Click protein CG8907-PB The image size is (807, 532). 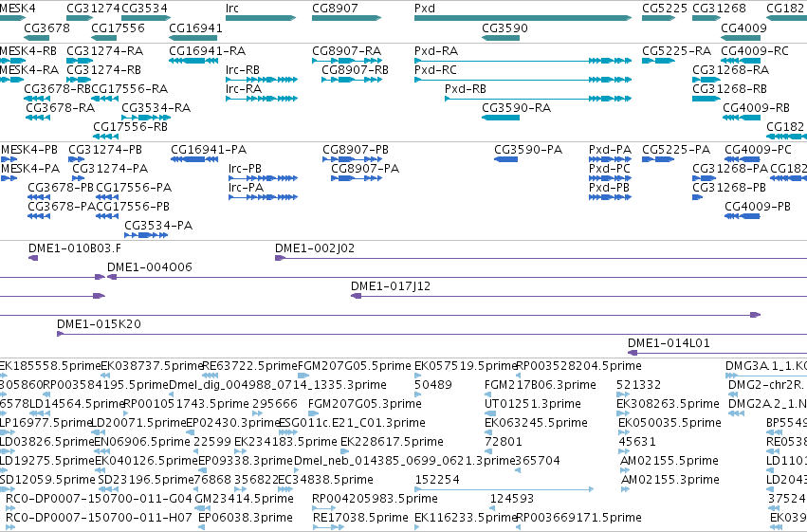(x=356, y=150)
